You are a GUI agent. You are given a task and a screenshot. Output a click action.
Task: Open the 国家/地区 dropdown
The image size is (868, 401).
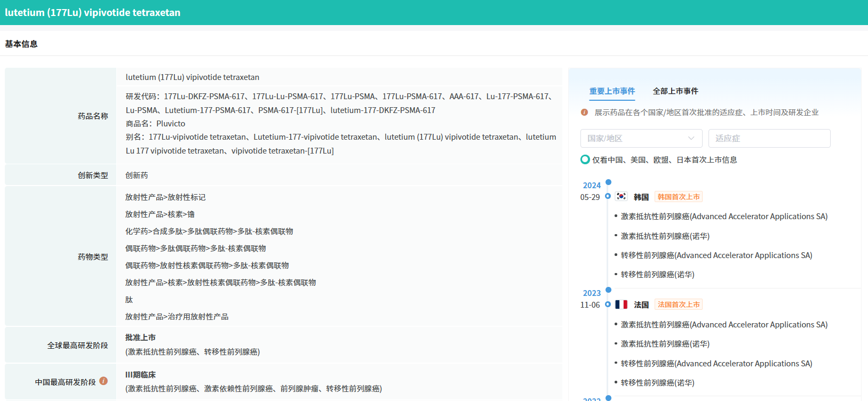click(641, 138)
